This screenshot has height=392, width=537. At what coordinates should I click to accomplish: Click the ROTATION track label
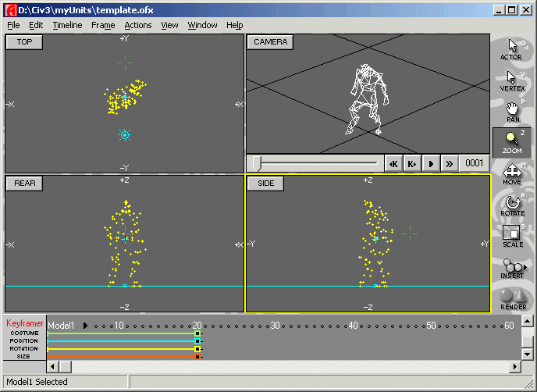[23, 349]
